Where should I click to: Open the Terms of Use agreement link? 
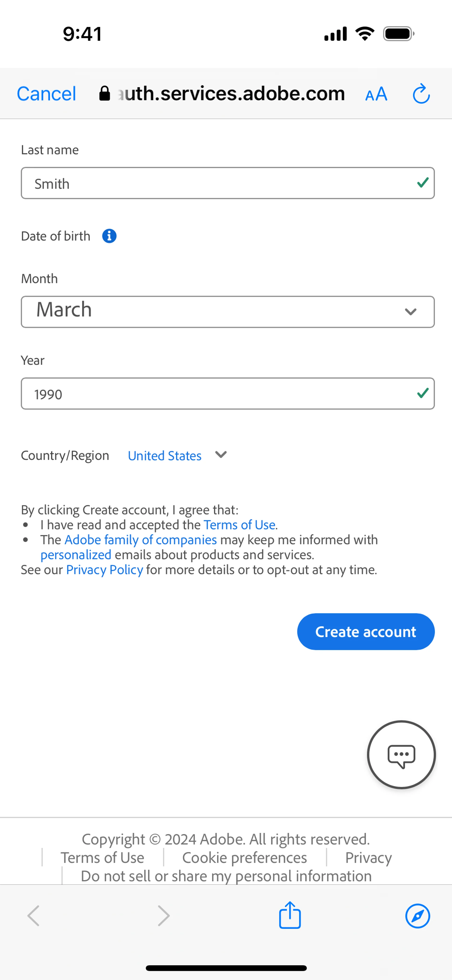click(239, 525)
